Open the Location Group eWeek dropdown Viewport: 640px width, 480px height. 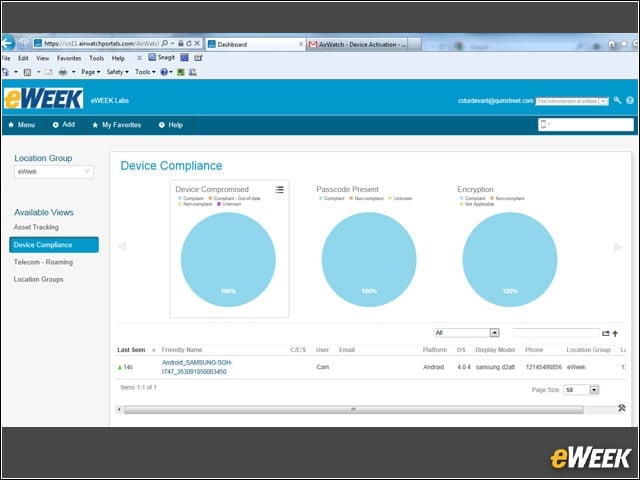(54, 172)
